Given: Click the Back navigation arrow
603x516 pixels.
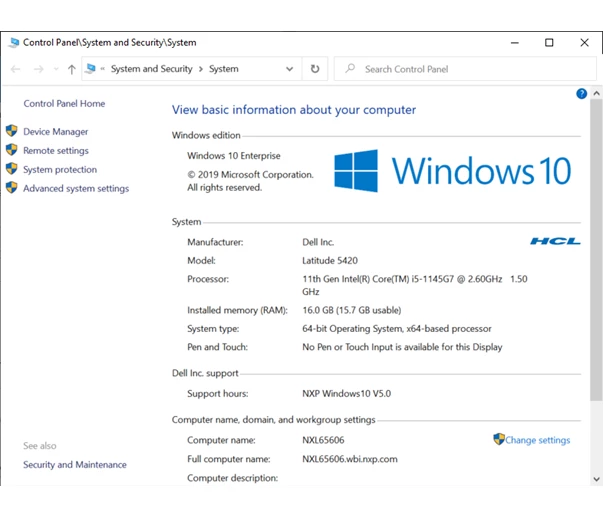Looking at the screenshot, I should coord(15,69).
